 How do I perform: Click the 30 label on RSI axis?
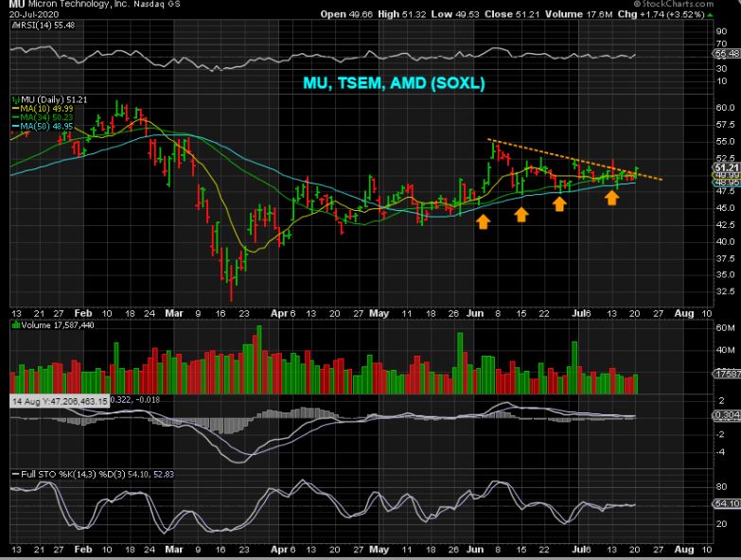tap(722, 69)
